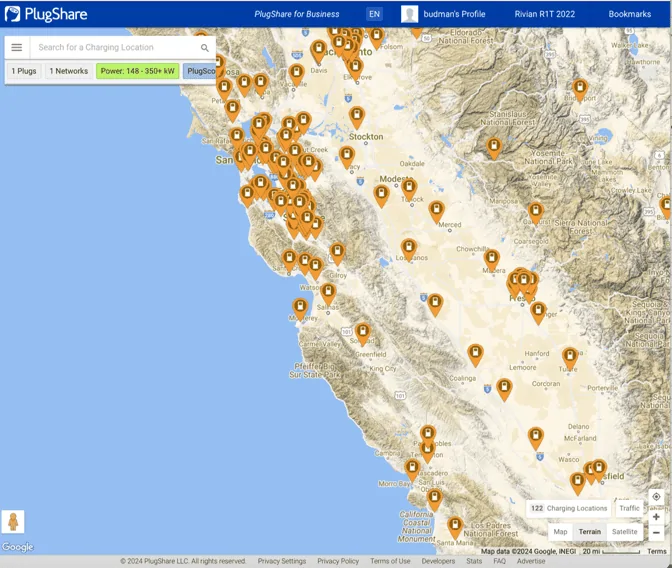Open Bookmarks
672x568 pixels.
click(630, 14)
